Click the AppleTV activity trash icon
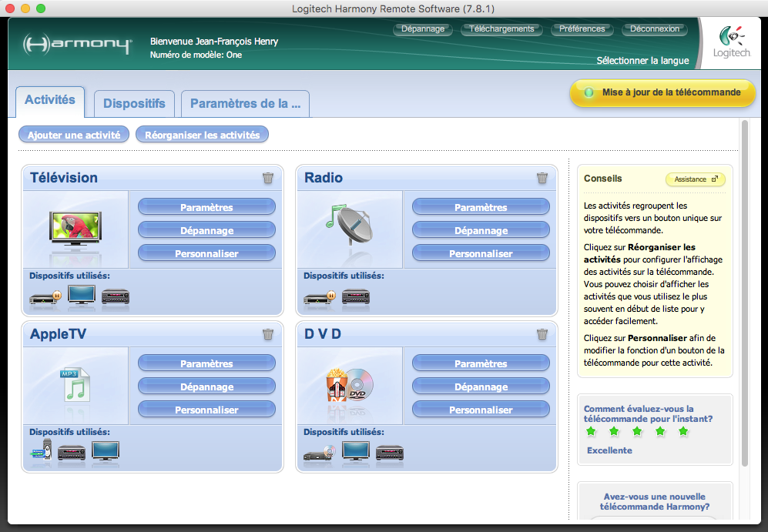Screen dimensions: 768x532 click(268, 334)
